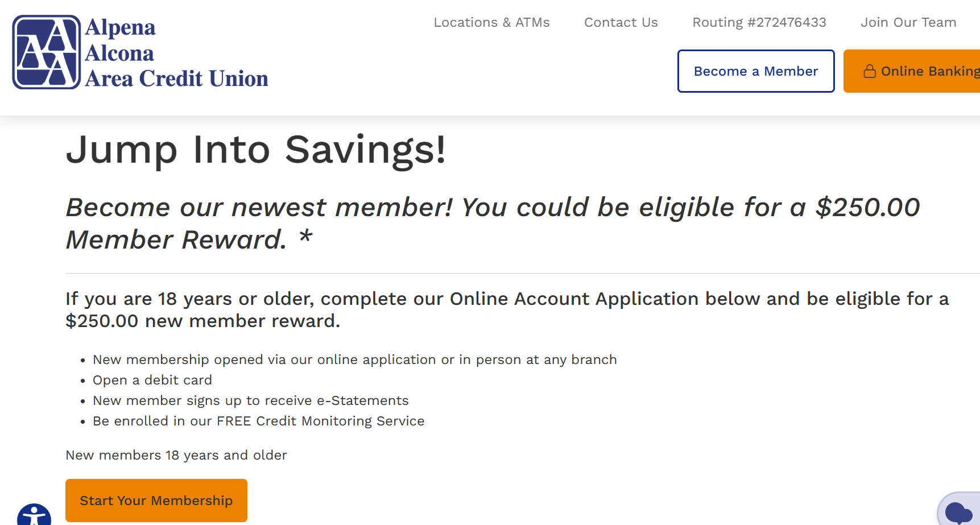980x525 pixels.
Task: Select Routing #272476433 link
Action: [759, 22]
